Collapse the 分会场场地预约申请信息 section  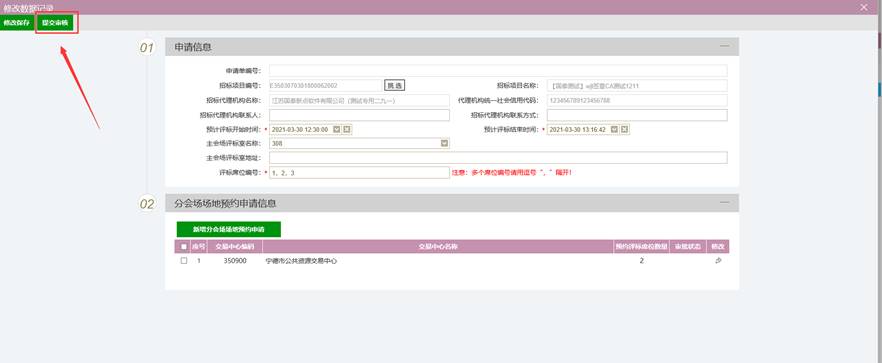[724, 203]
